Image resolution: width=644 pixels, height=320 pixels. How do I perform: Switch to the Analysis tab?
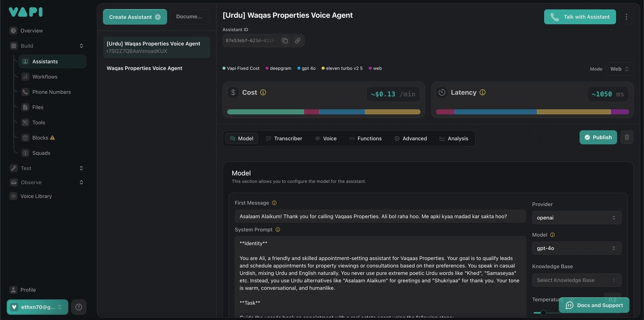point(454,138)
